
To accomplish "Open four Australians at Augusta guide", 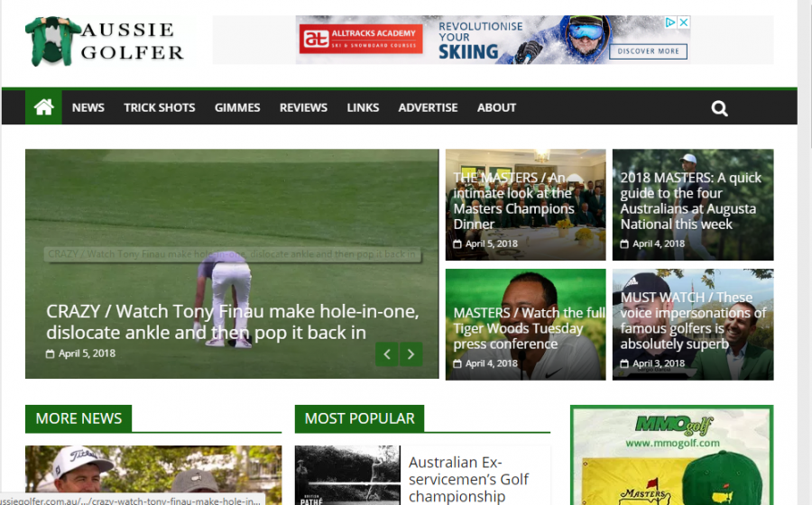I will [691, 201].
